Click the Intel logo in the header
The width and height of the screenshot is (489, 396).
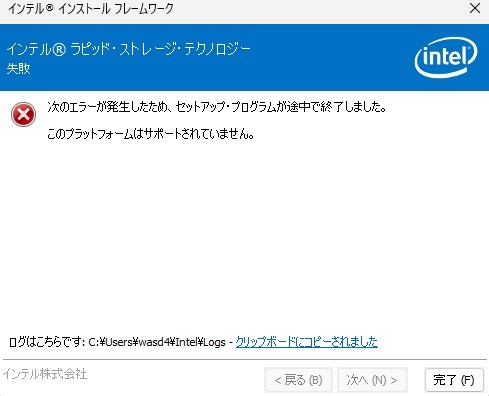(x=446, y=57)
